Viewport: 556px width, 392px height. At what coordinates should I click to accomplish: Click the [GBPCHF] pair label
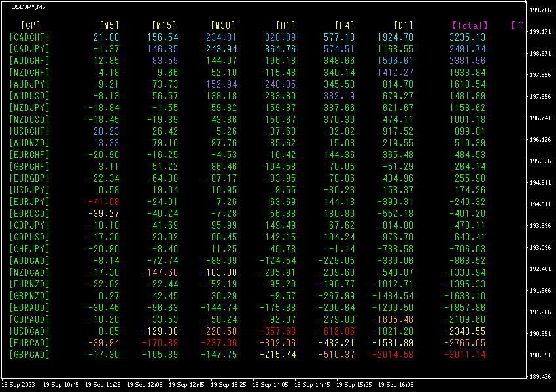tap(29, 167)
